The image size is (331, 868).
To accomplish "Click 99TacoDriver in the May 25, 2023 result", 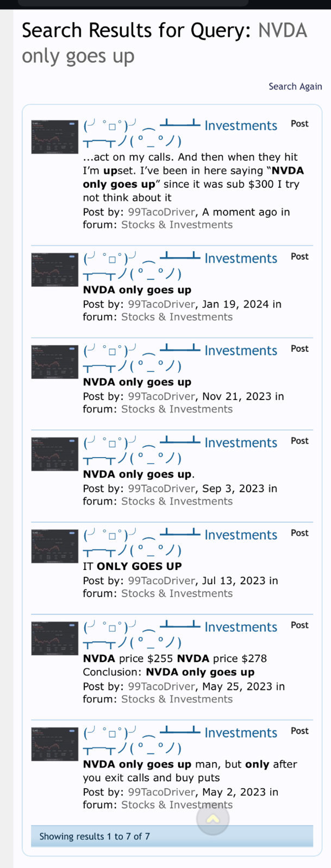I will point(161,686).
